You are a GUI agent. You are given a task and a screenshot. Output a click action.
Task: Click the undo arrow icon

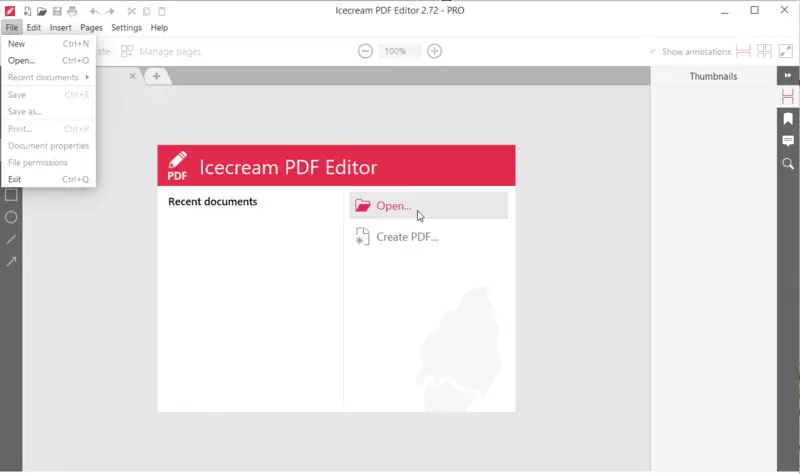point(94,11)
